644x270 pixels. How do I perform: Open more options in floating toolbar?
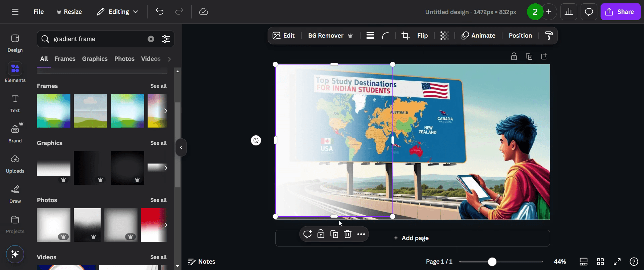tap(361, 234)
